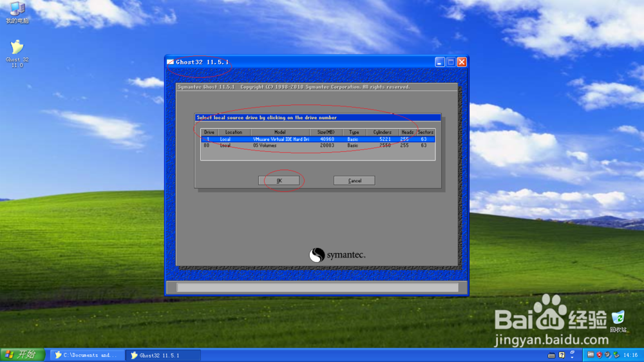Click size value 40960 in drive list
This screenshot has width=644, height=362.
(327, 139)
